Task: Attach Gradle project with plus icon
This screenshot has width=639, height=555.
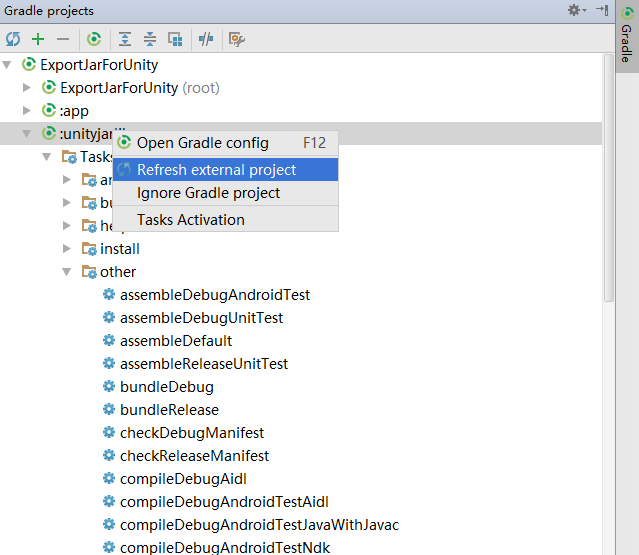Action: 38,39
